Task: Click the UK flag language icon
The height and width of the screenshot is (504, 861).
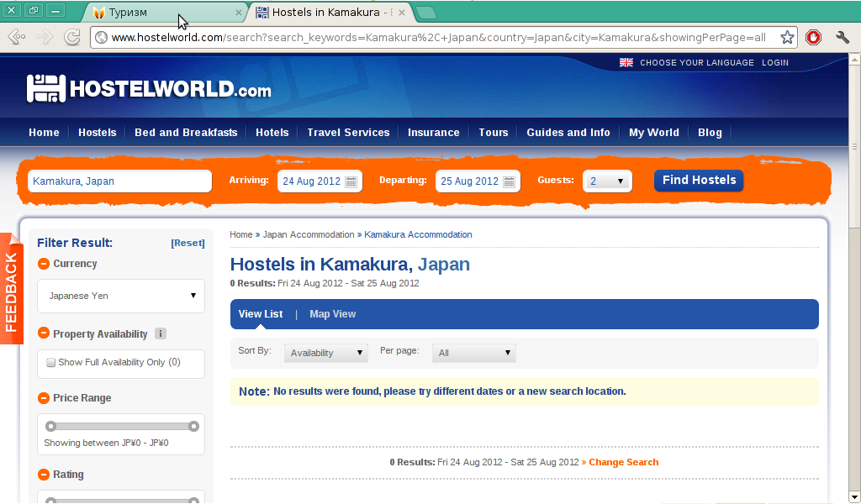Action: (626, 62)
